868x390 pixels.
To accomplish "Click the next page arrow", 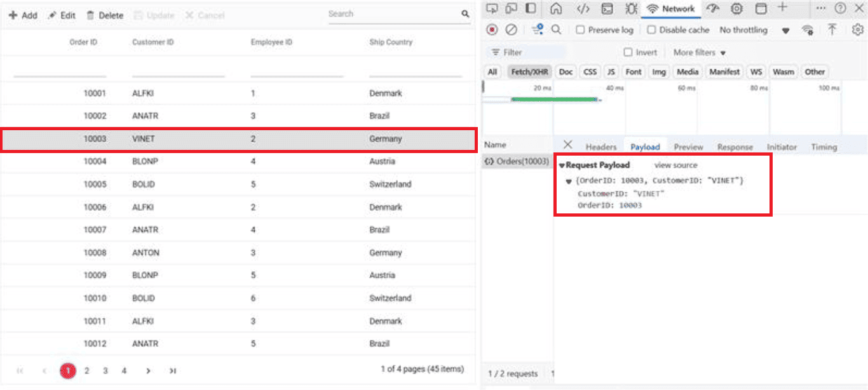I will click(x=148, y=370).
